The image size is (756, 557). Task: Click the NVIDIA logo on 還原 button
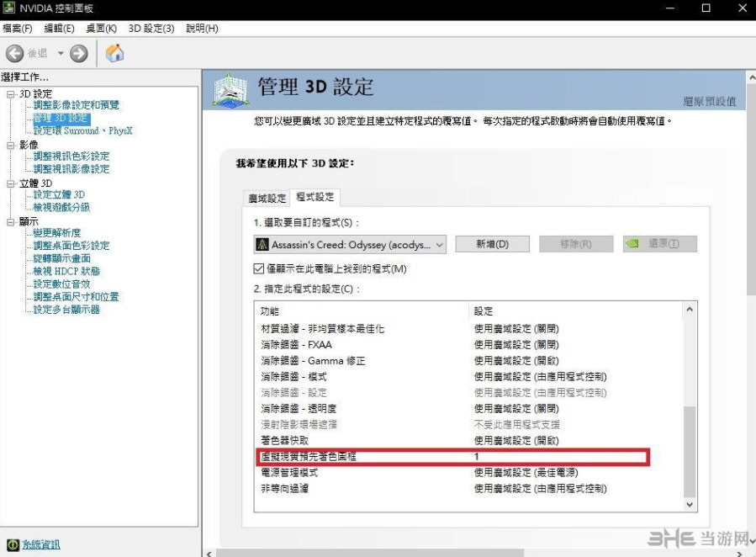(x=632, y=244)
